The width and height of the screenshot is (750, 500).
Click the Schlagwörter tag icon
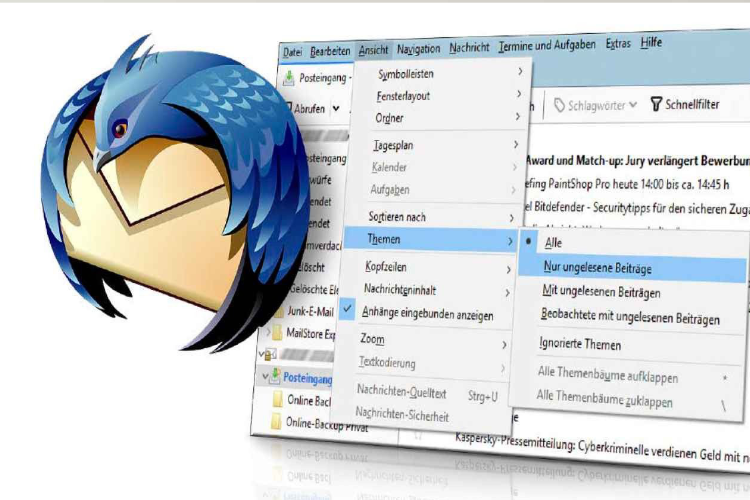[559, 105]
